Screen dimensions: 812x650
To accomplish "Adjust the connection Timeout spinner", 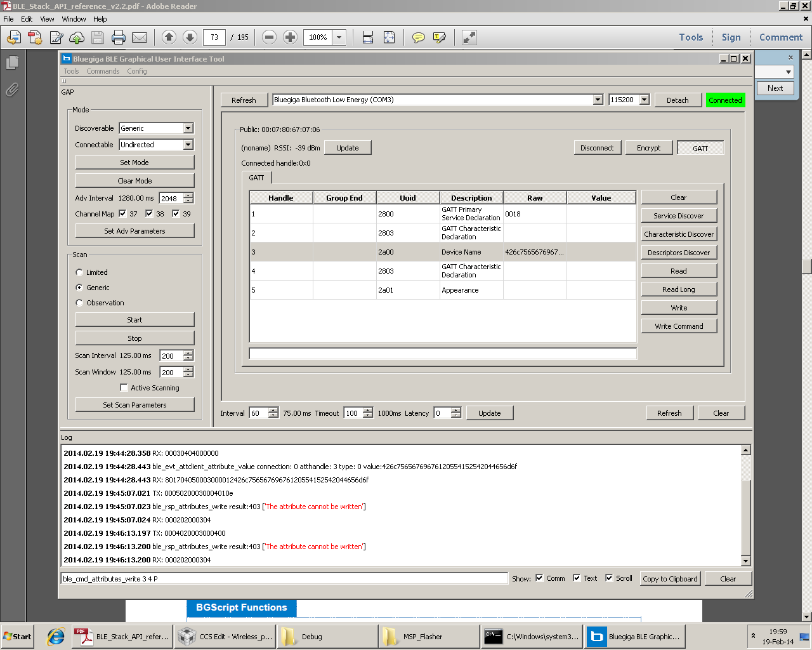I will [368, 413].
